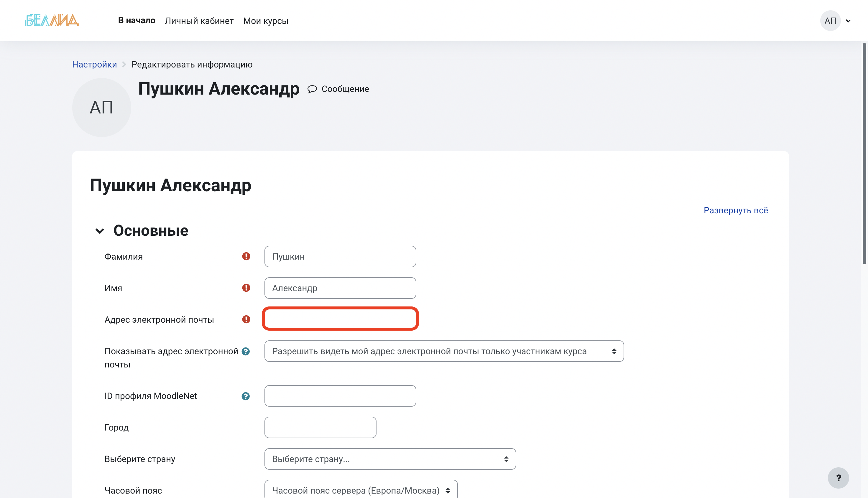The image size is (868, 498).
Task: Click the Развернуть всё link
Action: [x=736, y=210]
